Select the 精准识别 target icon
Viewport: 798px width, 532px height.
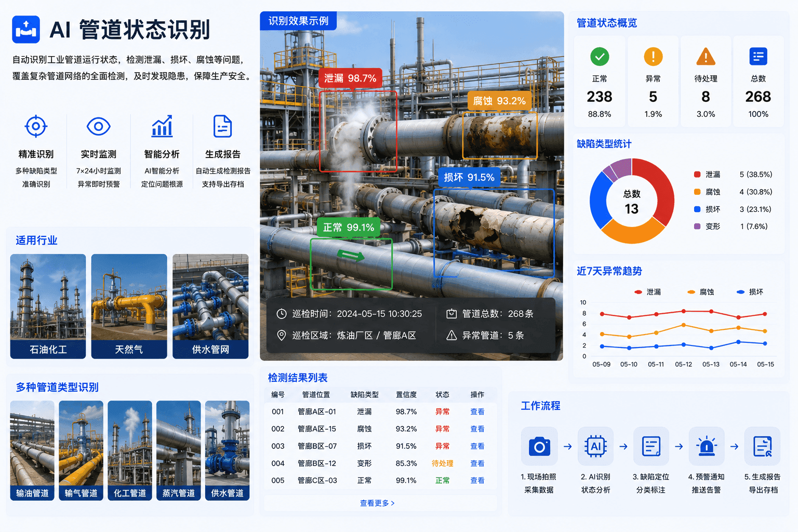[x=36, y=126]
